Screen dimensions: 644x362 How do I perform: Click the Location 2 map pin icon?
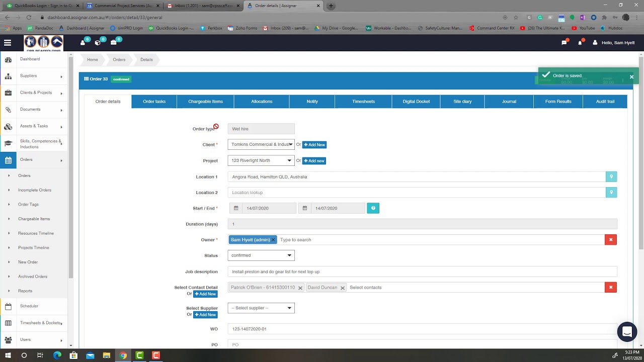pos(611,193)
